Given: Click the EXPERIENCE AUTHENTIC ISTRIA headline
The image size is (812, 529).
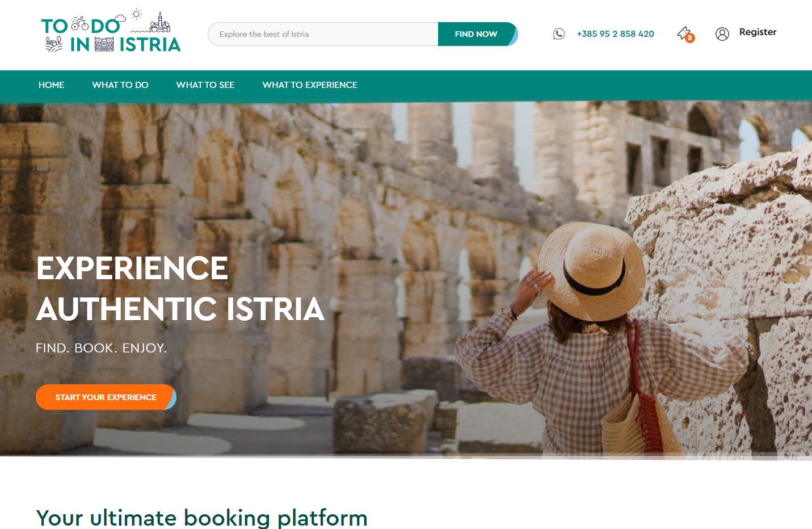Looking at the screenshot, I should click(180, 288).
